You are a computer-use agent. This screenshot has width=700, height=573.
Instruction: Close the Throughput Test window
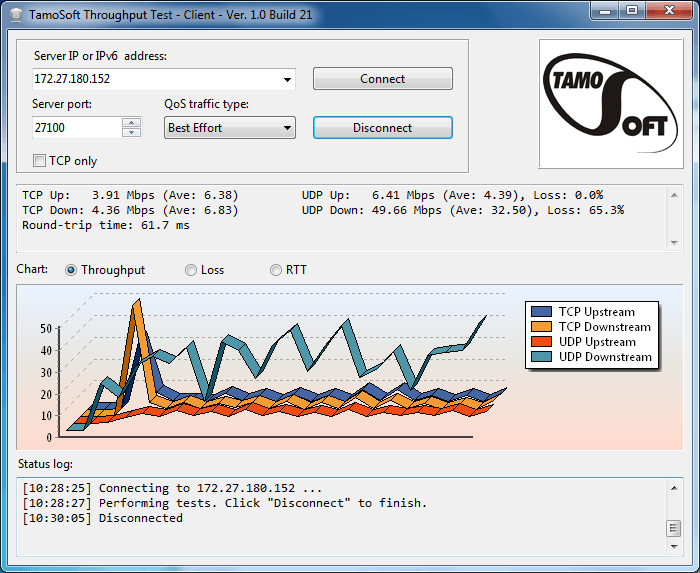click(x=669, y=11)
